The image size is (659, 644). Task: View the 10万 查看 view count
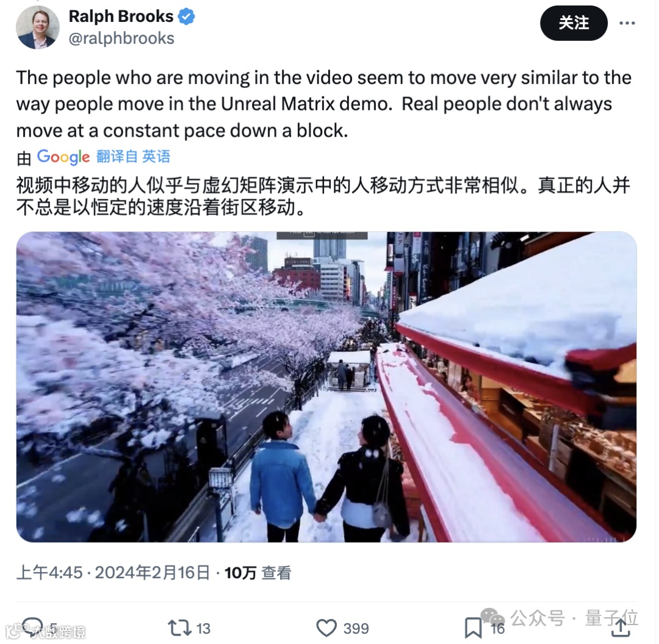[257, 573]
